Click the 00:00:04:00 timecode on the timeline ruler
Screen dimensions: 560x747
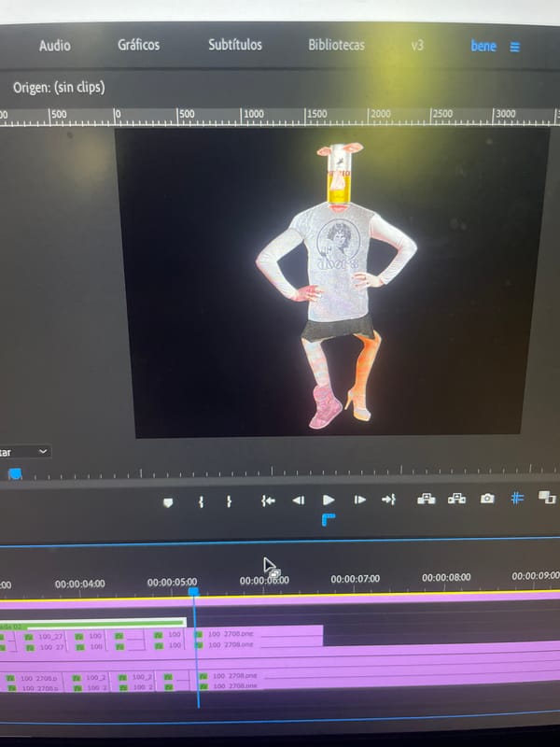click(x=80, y=584)
